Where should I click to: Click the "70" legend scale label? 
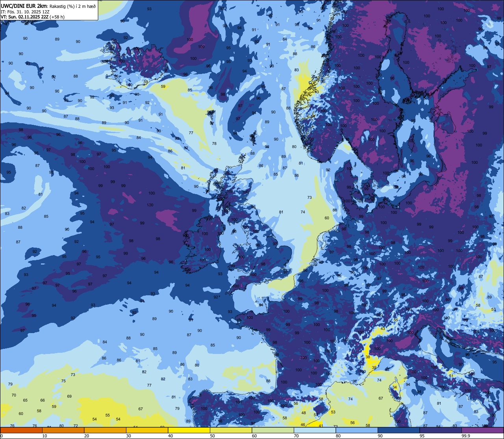click(296, 436)
